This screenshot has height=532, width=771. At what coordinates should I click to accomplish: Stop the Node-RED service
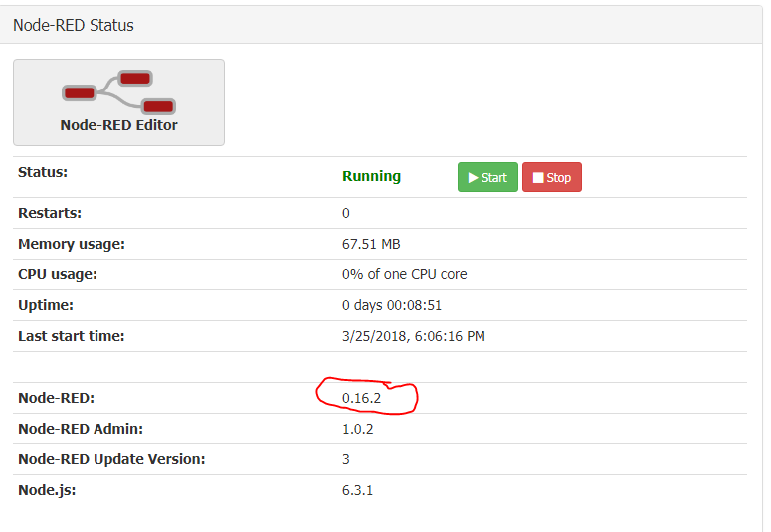[552, 177]
